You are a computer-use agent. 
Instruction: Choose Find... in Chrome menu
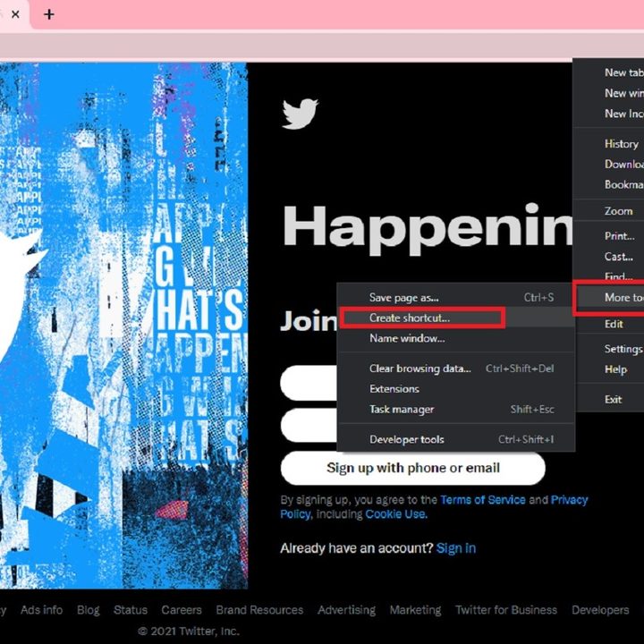[x=609, y=276]
